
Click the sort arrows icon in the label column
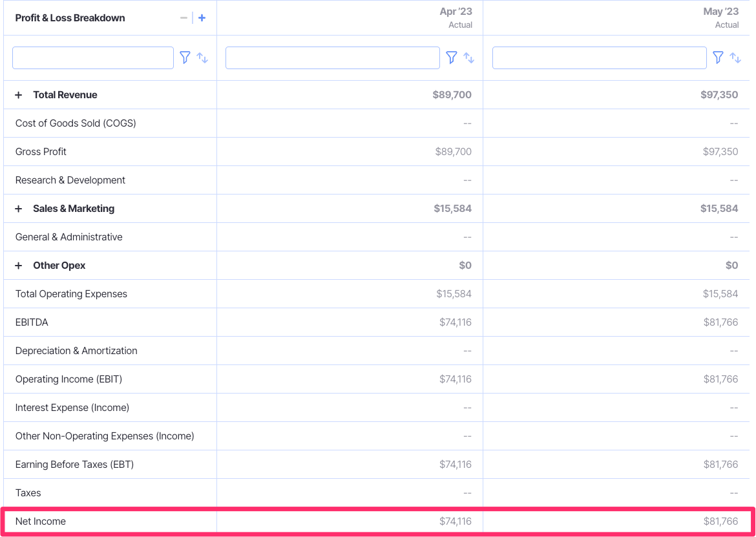[202, 59]
